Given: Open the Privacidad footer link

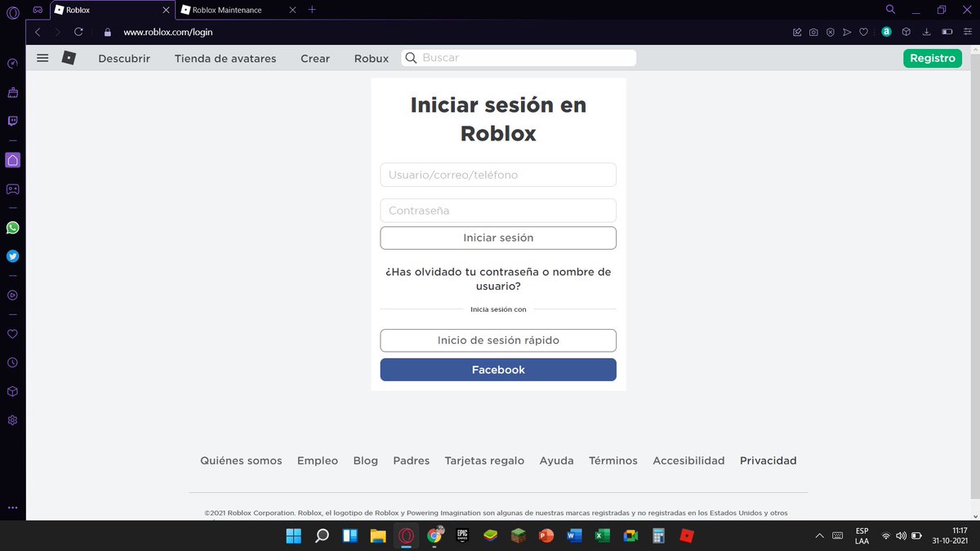Looking at the screenshot, I should [768, 460].
